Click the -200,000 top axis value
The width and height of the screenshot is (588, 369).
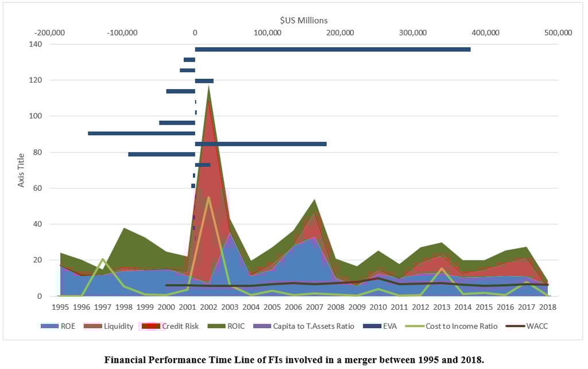pyautogui.click(x=49, y=33)
